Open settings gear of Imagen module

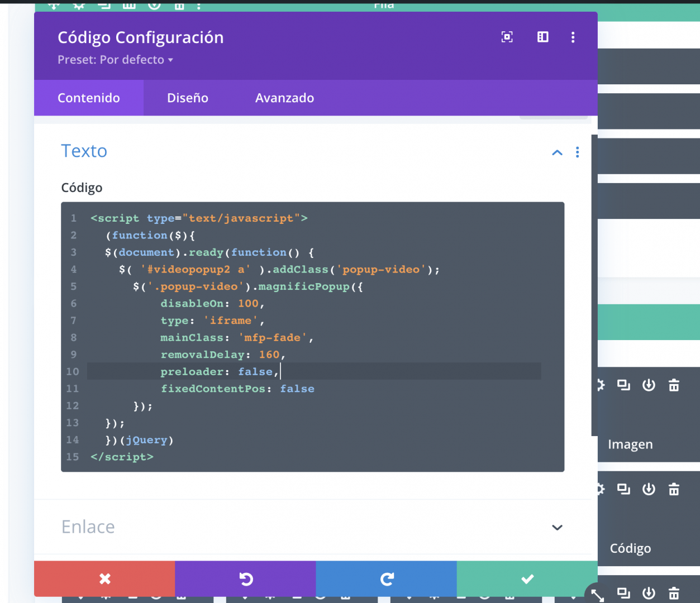click(x=601, y=385)
